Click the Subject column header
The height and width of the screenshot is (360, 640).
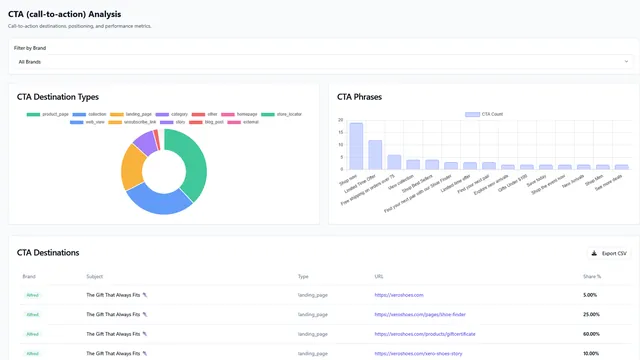(95, 276)
